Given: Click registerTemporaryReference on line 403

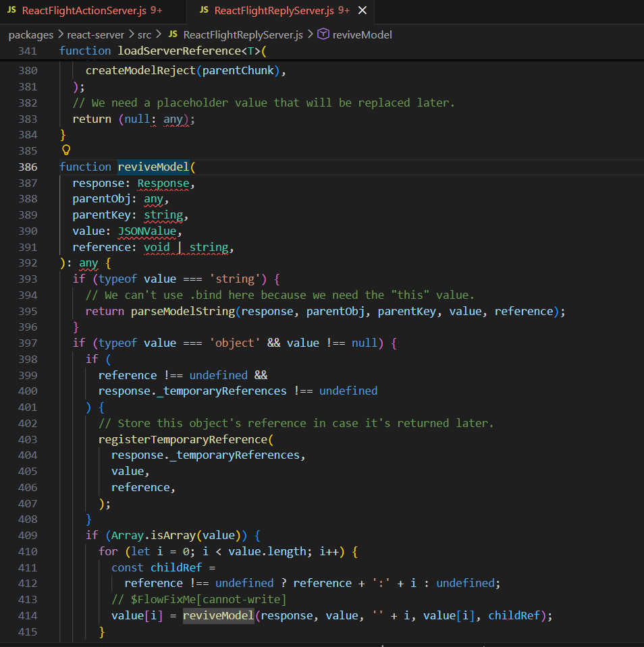Looking at the screenshot, I should [x=182, y=439].
